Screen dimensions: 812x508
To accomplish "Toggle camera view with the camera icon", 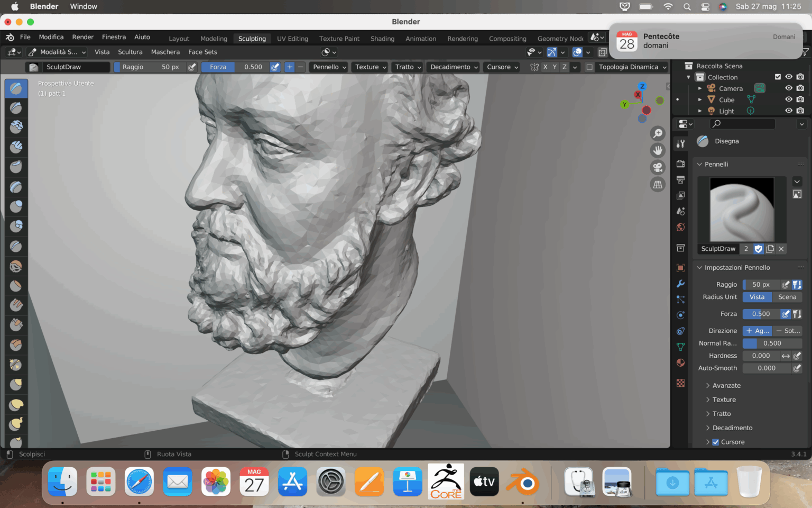I will coord(658,167).
